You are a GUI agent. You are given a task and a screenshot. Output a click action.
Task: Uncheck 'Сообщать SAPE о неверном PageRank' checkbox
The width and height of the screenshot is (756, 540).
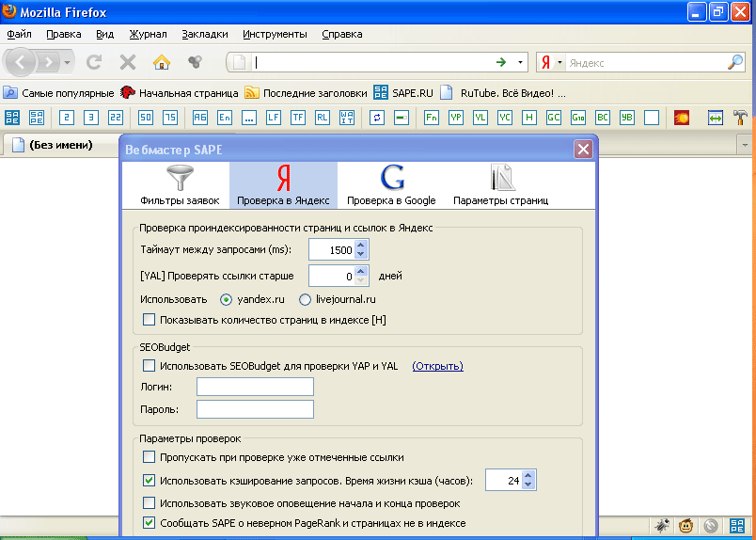click(149, 523)
